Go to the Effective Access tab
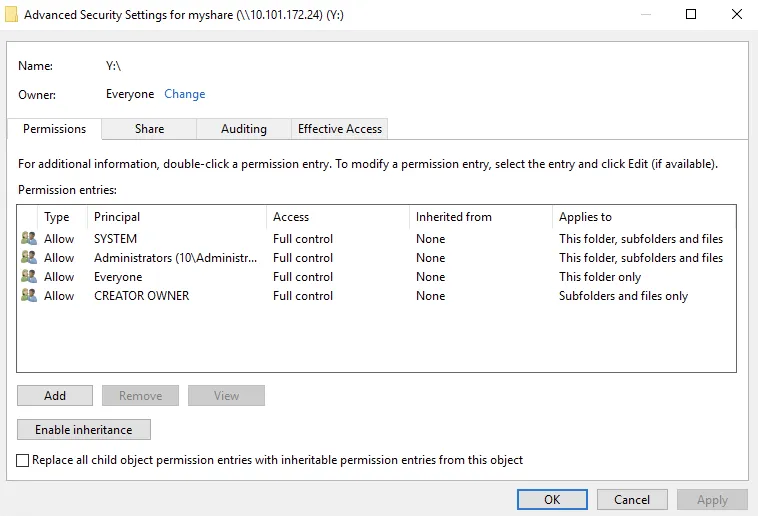Image resolution: width=758 pixels, height=516 pixels. 340,129
